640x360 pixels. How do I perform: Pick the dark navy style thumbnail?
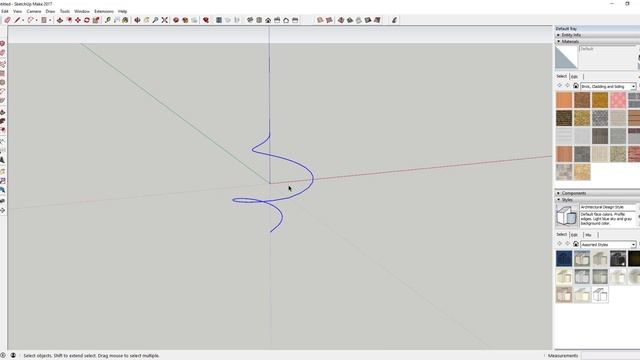tap(564, 258)
